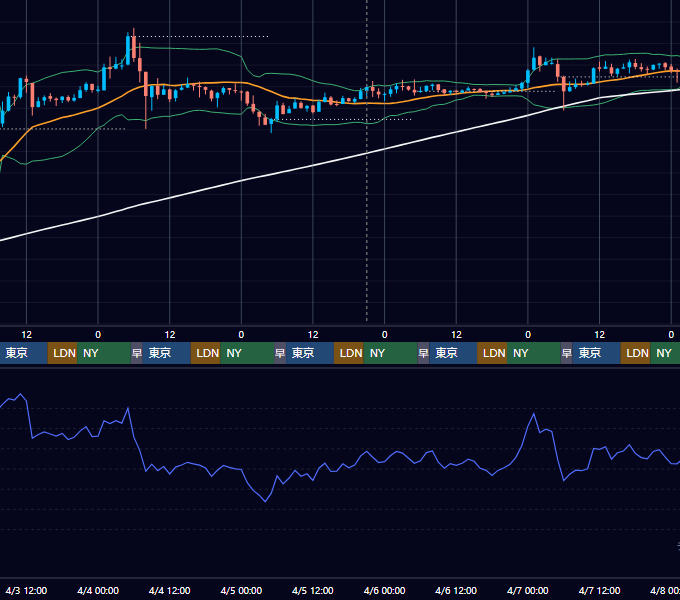Viewport: 680px width, 600px height.
Task: Select the LDN session block on 4/6
Action: tap(492, 353)
